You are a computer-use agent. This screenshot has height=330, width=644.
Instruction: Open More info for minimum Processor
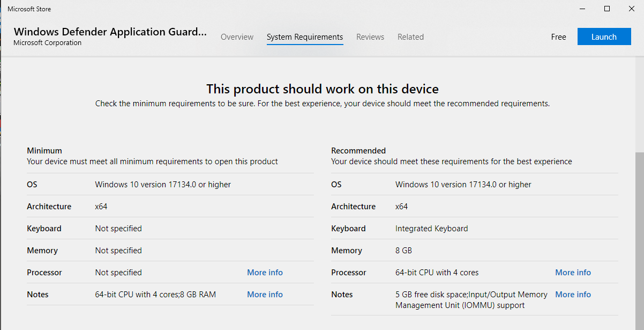pos(265,273)
